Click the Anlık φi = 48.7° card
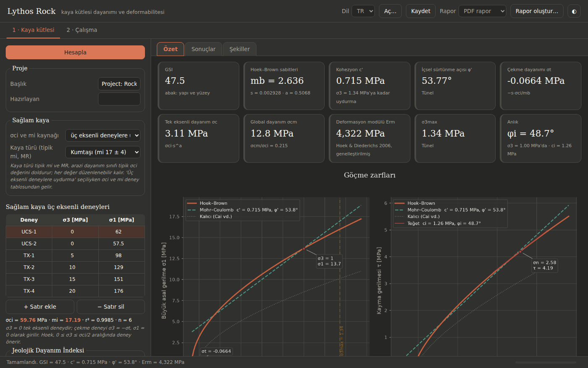The width and height of the screenshot is (588, 368). coord(541,138)
